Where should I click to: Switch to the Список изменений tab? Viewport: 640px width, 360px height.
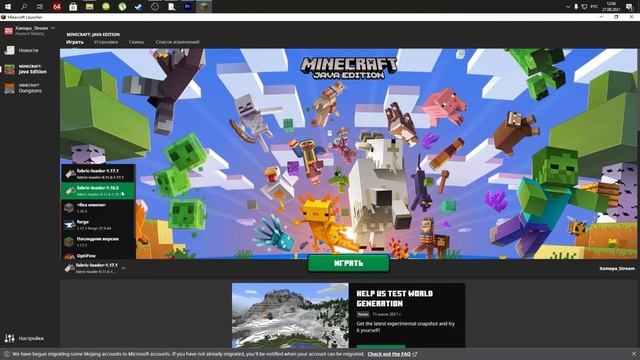177,42
